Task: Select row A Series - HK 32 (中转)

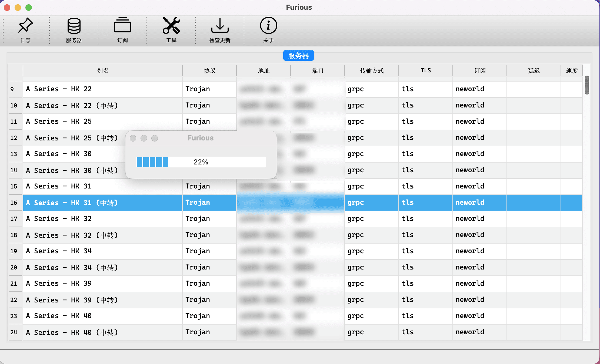Action: [103, 235]
